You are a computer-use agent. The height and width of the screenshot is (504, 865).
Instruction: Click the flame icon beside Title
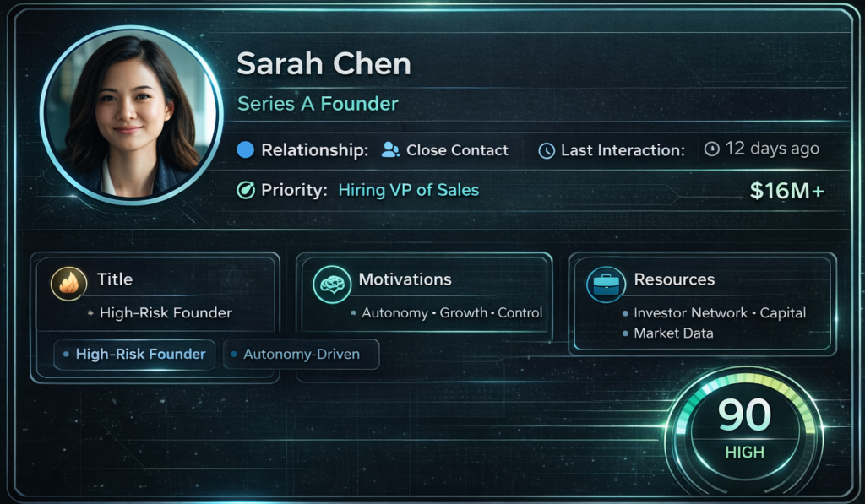69,284
